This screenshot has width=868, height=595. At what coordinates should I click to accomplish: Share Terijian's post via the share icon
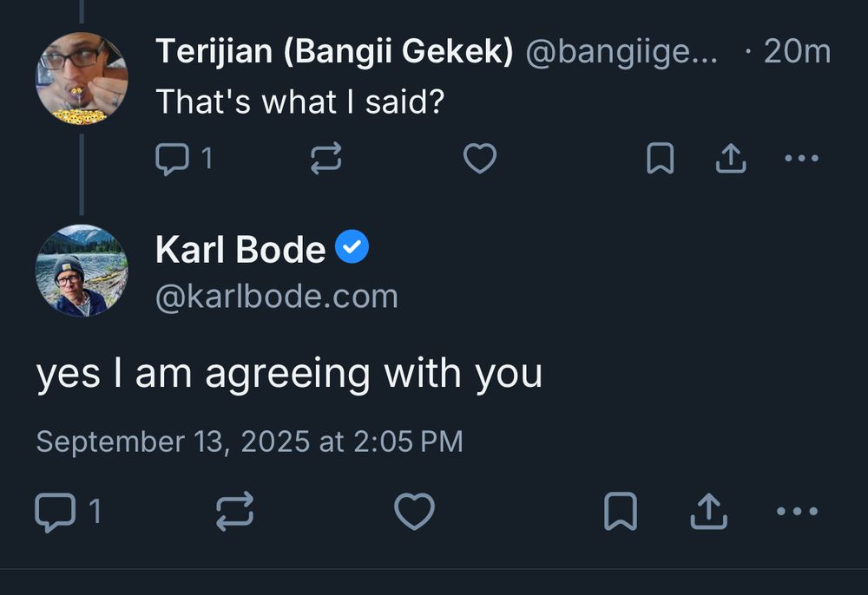731,158
